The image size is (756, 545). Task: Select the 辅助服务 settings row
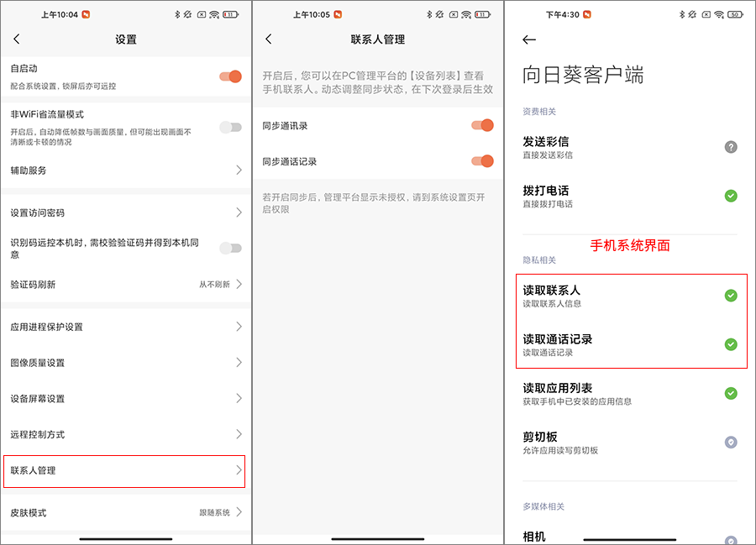[126, 170]
